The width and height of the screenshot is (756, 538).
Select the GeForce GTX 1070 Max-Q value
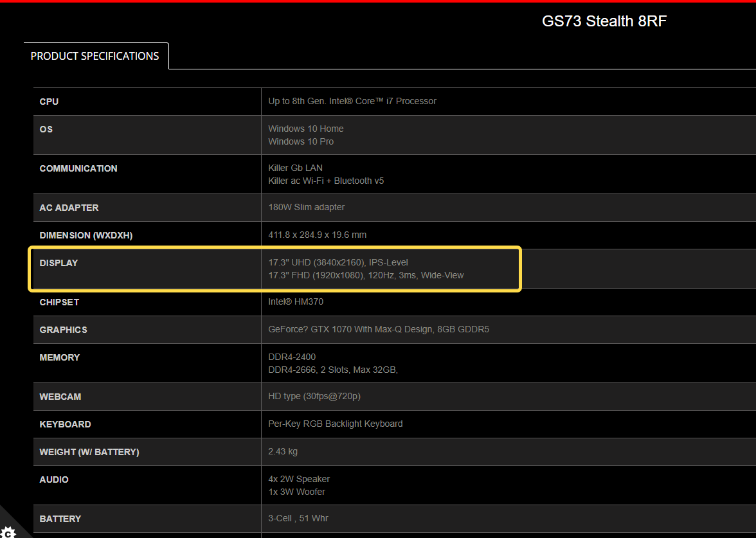(379, 329)
